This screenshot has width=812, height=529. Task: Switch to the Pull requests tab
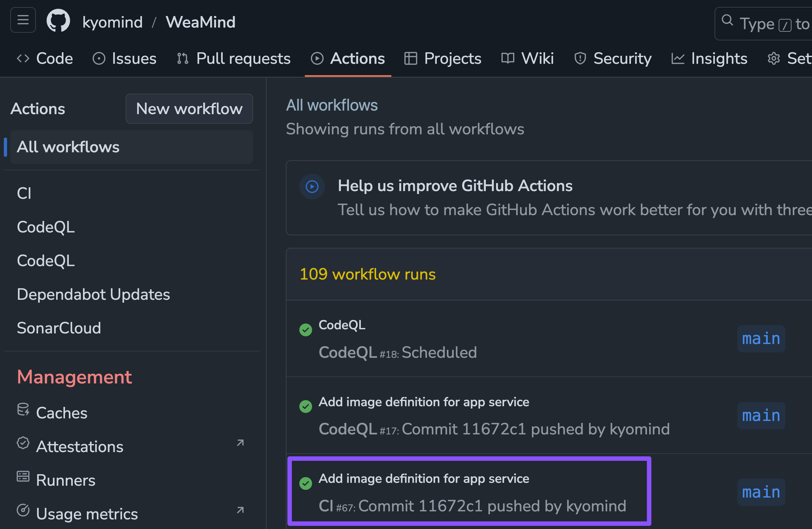pos(234,58)
